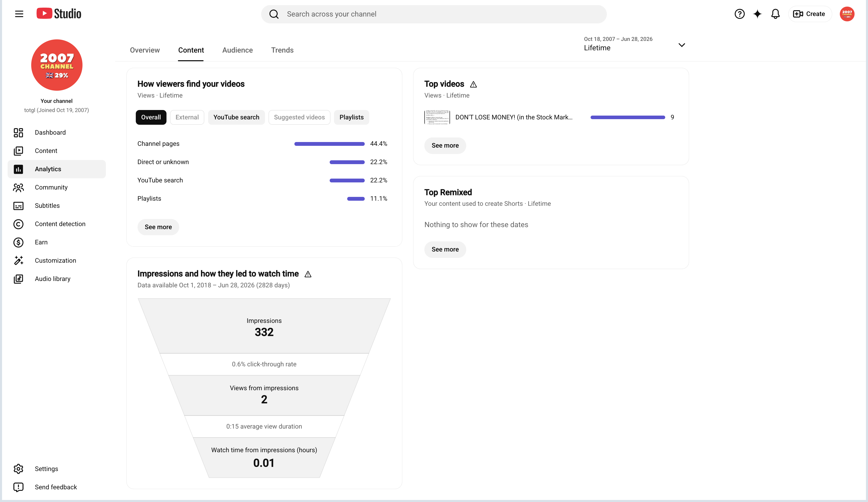This screenshot has height=502, width=868.
Task: Open Subtitles from the sidebar
Action: tap(57, 206)
